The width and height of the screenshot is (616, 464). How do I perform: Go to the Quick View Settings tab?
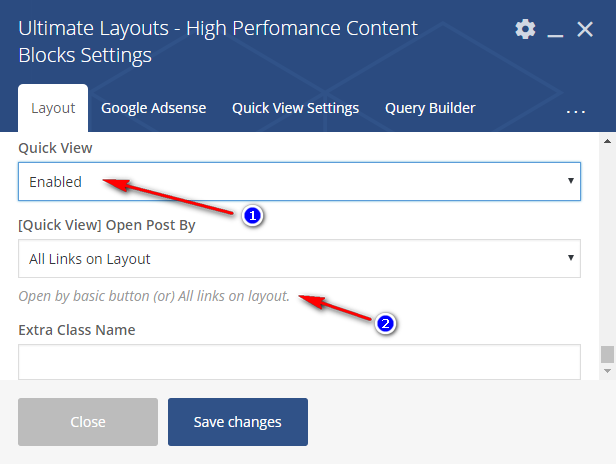[295, 108]
